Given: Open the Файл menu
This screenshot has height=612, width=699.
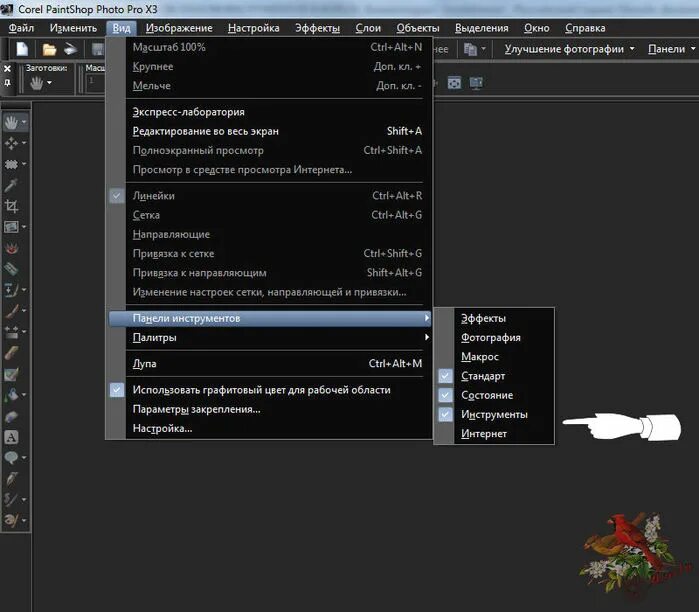Looking at the screenshot, I should click(21, 28).
